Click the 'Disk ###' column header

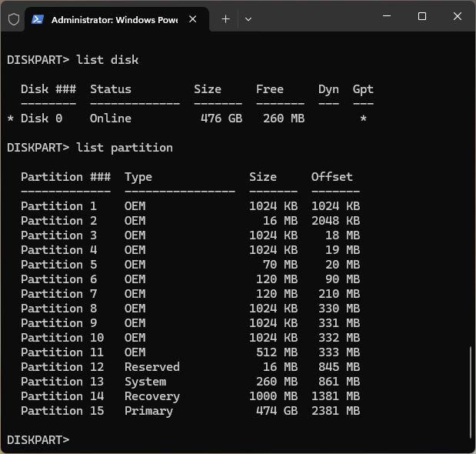pos(48,89)
